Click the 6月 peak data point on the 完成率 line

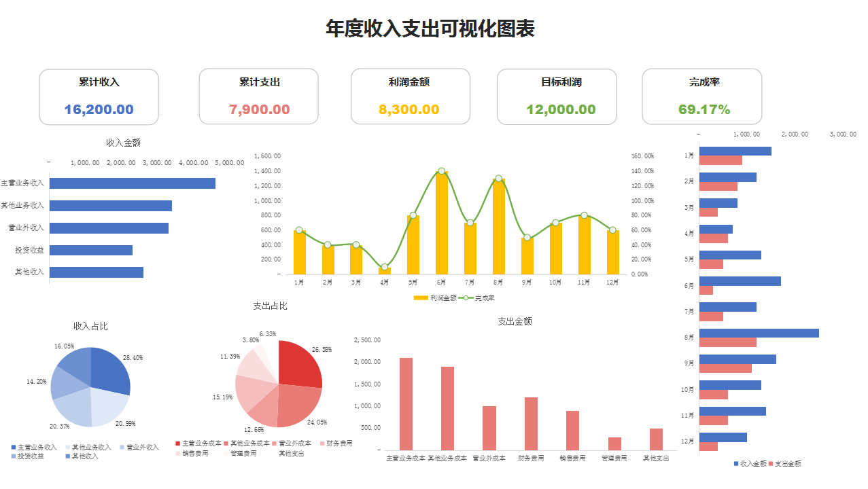coord(440,171)
